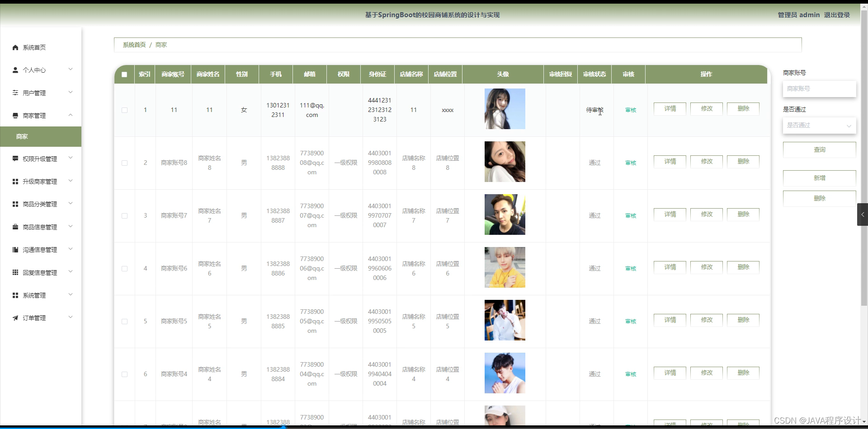Click the chat icon beside 权限升级管理
Screen dimensions: 868x429
(x=15, y=159)
